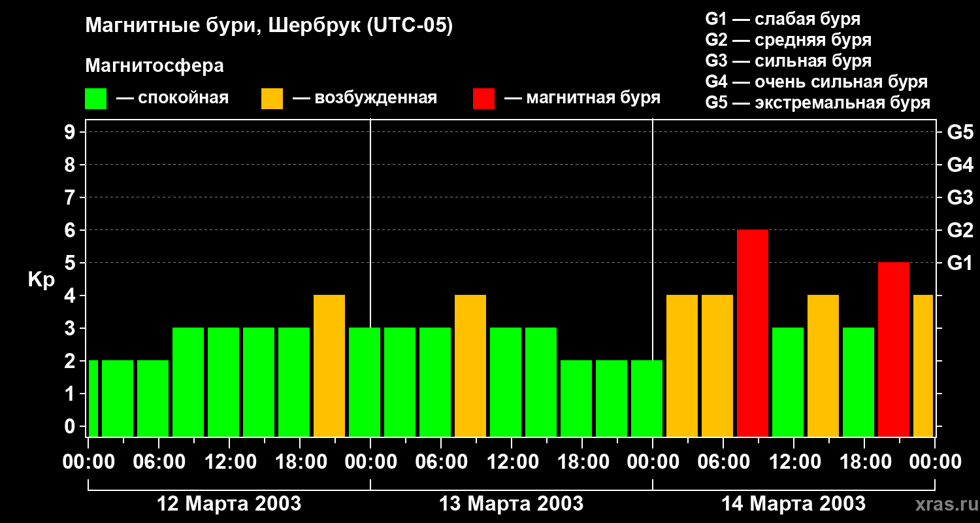Viewport: 980px width, 523px height.
Task: Click the red Kp 6 bar on 14 Марта
Action: 753,333
